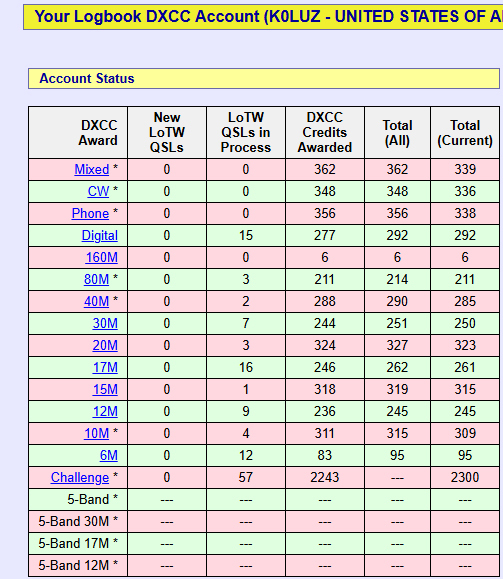The image size is (503, 579).
Task: Click 15M credits awarded value 318
Action: (x=325, y=390)
